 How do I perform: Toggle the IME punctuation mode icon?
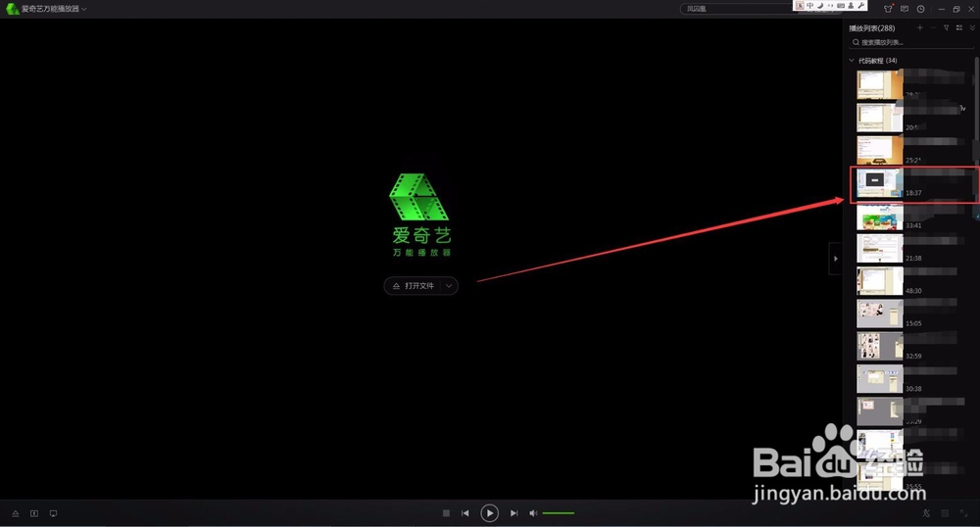click(x=830, y=5)
